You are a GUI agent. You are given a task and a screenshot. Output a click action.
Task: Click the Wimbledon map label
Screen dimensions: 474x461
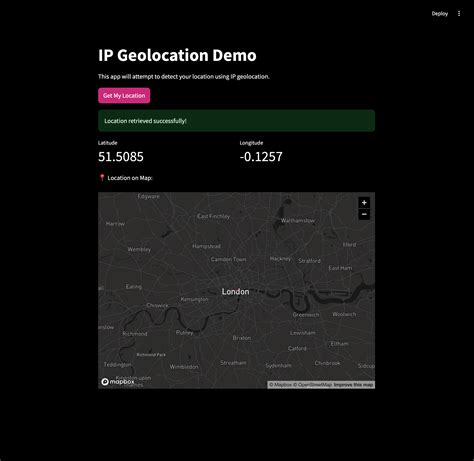184,367
